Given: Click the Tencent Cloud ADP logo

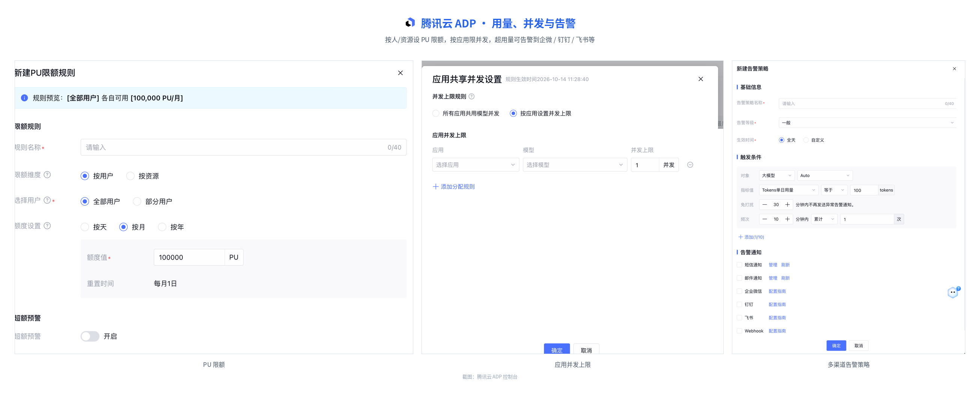Looking at the screenshot, I should [410, 23].
